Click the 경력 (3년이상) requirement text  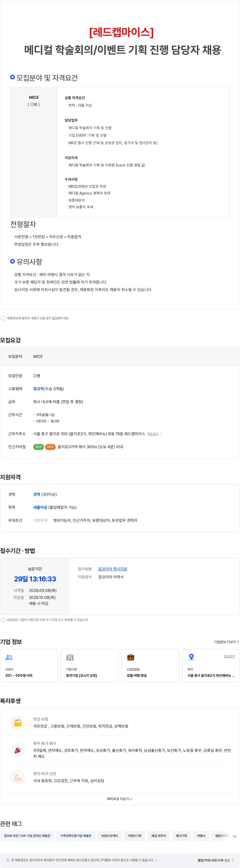(x=45, y=494)
